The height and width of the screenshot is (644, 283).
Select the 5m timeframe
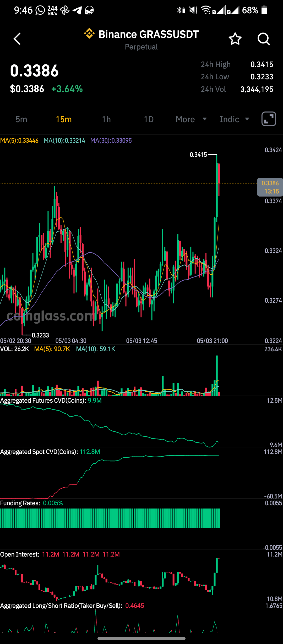coord(21,119)
